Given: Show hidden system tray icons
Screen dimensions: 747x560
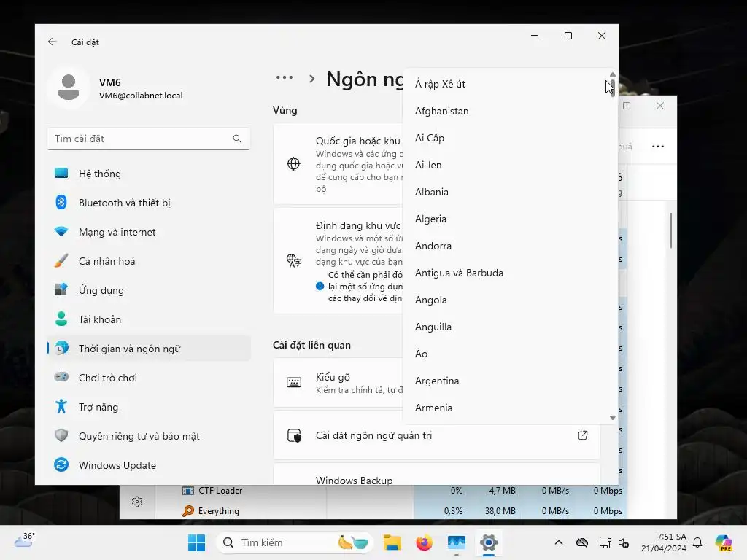Looking at the screenshot, I should [559, 542].
